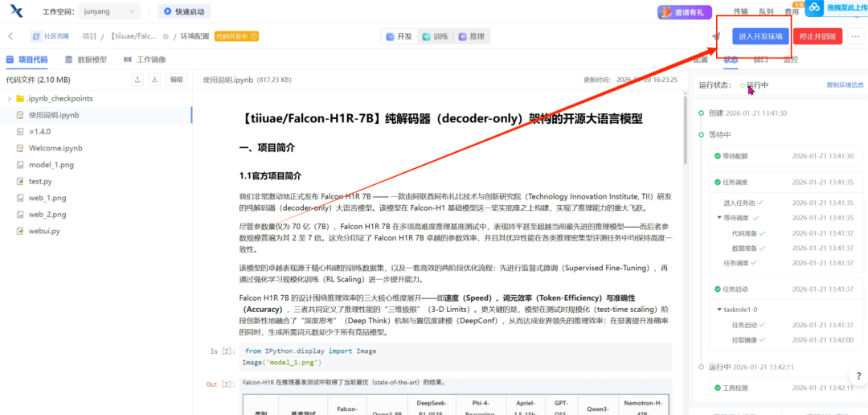Switch to the 工作镜像 tab
The image size is (868, 415).
(x=145, y=60)
